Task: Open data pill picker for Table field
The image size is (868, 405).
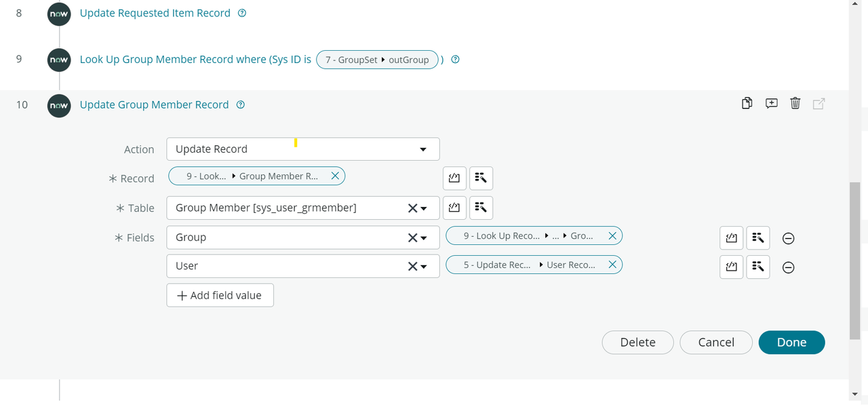Action: (x=481, y=208)
